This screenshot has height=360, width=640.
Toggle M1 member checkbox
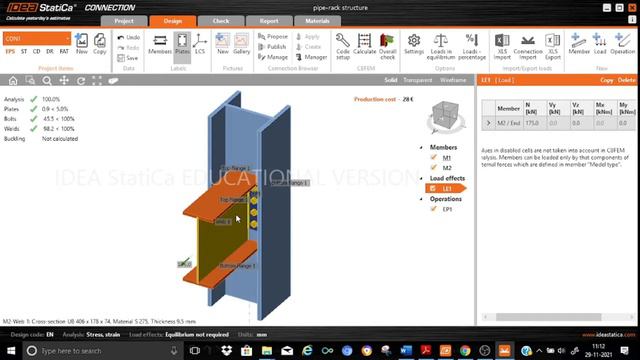point(433,157)
